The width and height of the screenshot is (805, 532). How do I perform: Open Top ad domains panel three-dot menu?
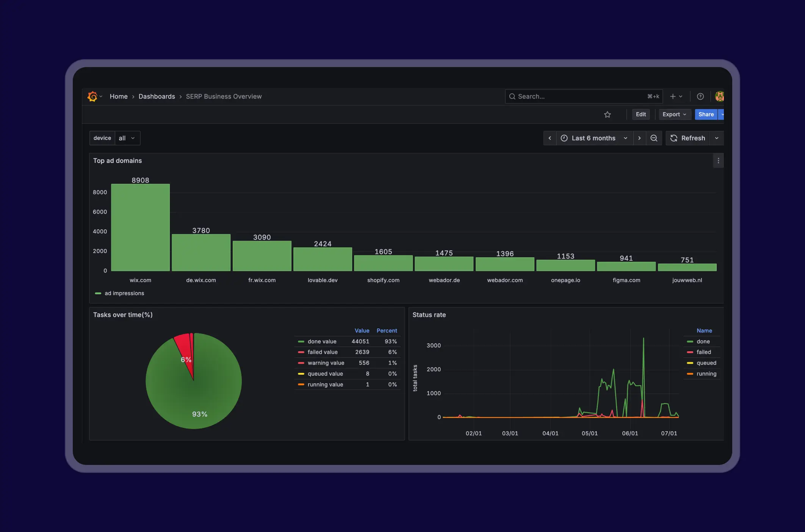click(x=718, y=161)
